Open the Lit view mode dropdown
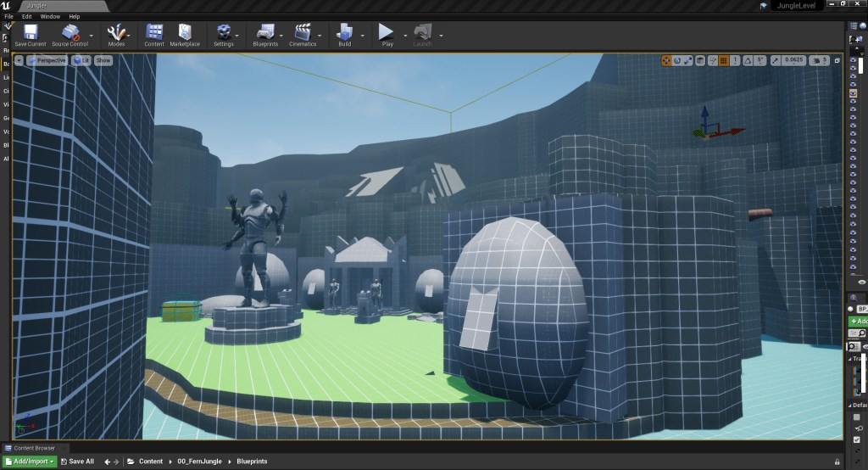The height and width of the screenshot is (470, 868). (x=81, y=60)
